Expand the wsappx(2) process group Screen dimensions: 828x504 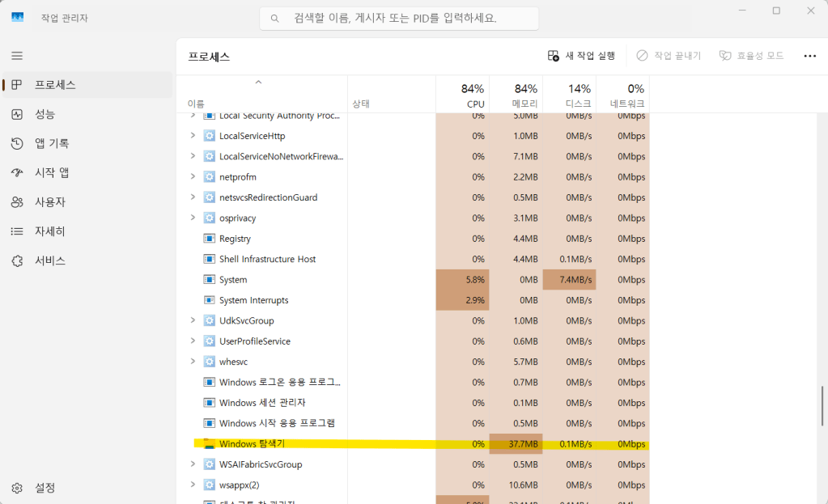tap(193, 485)
